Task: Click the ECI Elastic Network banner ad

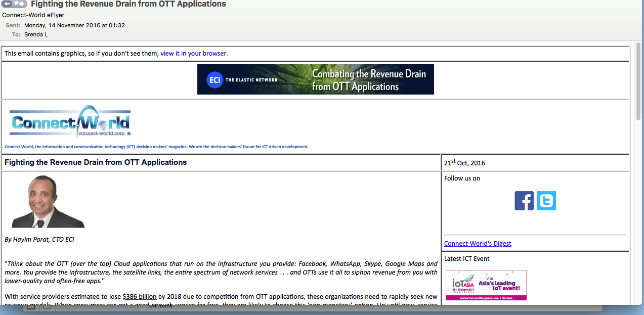Action: (315, 79)
